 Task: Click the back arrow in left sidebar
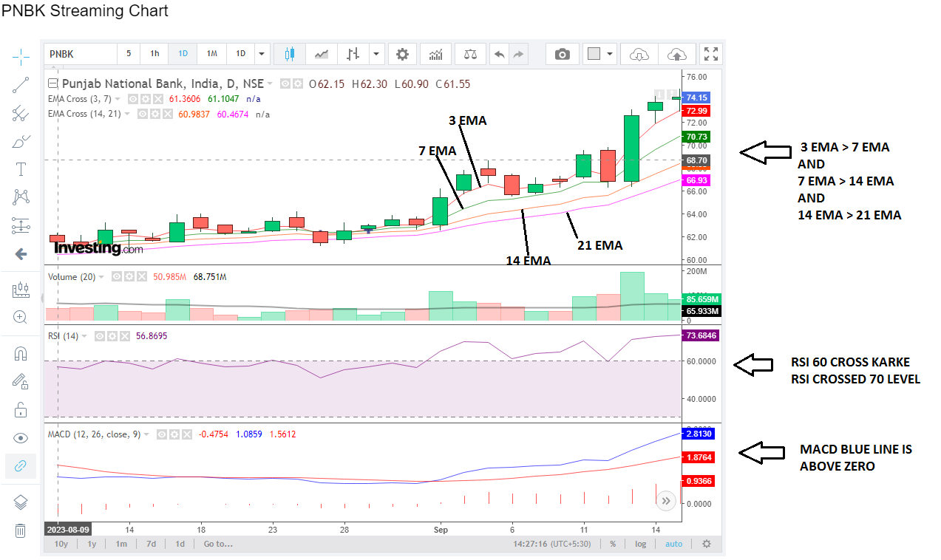click(21, 254)
